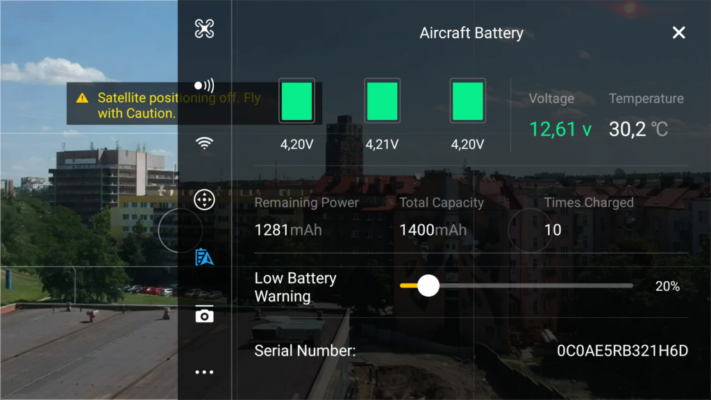Select the first battery cell indicator

[x=297, y=101]
